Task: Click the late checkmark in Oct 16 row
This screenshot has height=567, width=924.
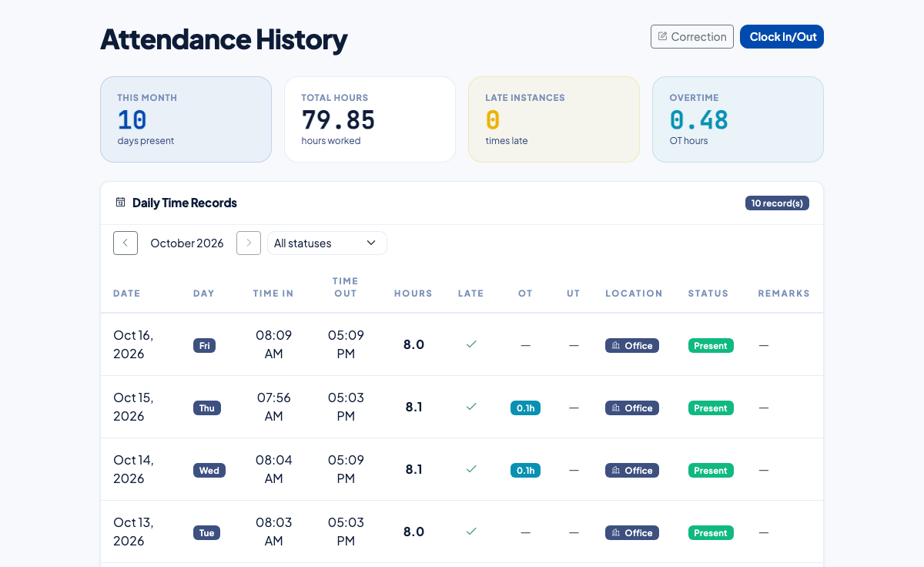Action: pyautogui.click(x=471, y=344)
